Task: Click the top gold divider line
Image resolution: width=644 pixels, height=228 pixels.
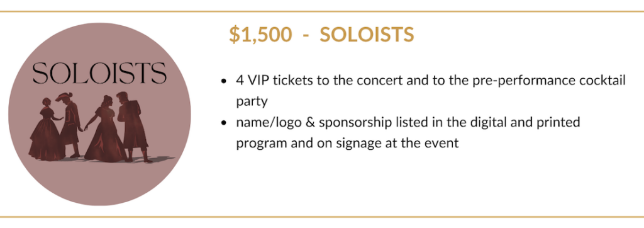Action: [322, 11]
